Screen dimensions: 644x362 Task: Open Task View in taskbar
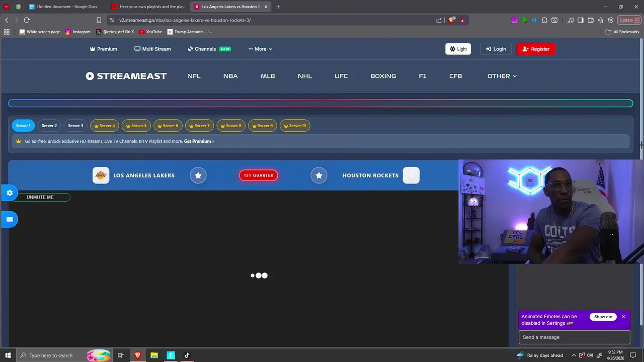(121, 355)
